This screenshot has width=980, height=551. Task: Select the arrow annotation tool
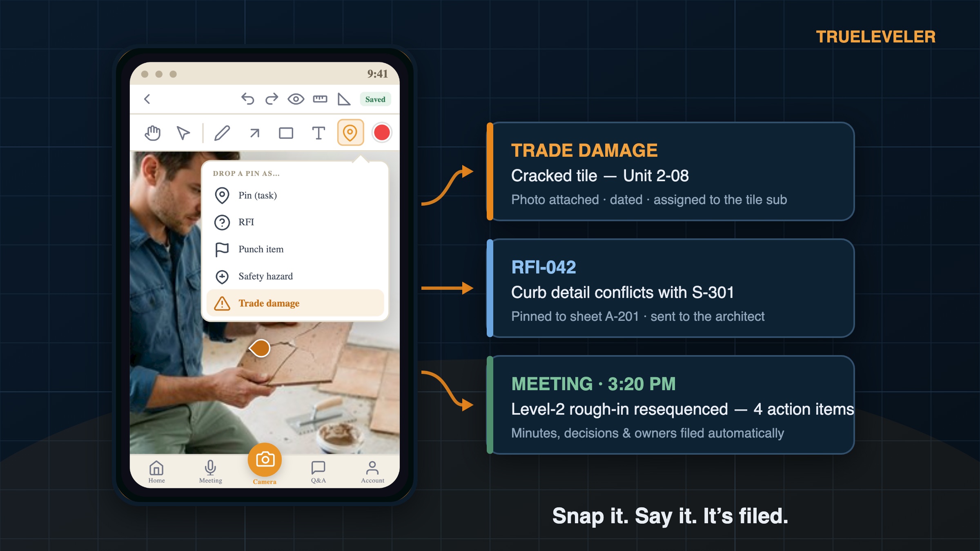click(254, 133)
